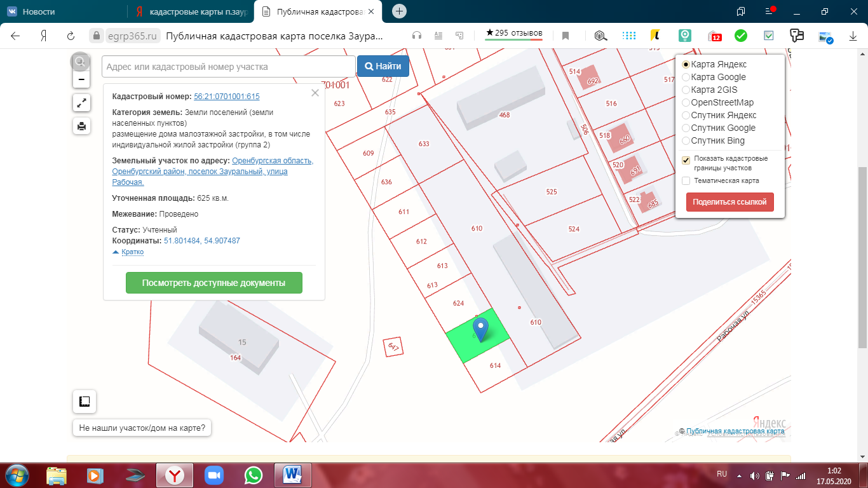Viewport: 868px width, 488px height.
Task: Close the parcel info panel
Action: (x=315, y=93)
